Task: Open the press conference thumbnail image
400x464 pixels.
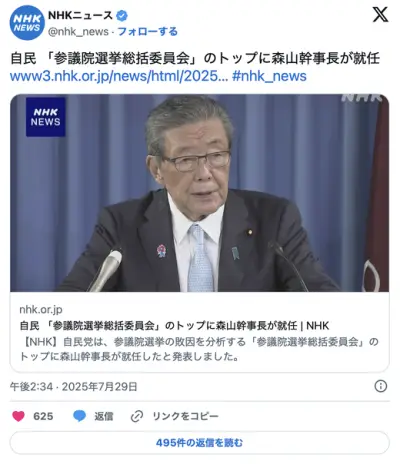Action: (199, 193)
